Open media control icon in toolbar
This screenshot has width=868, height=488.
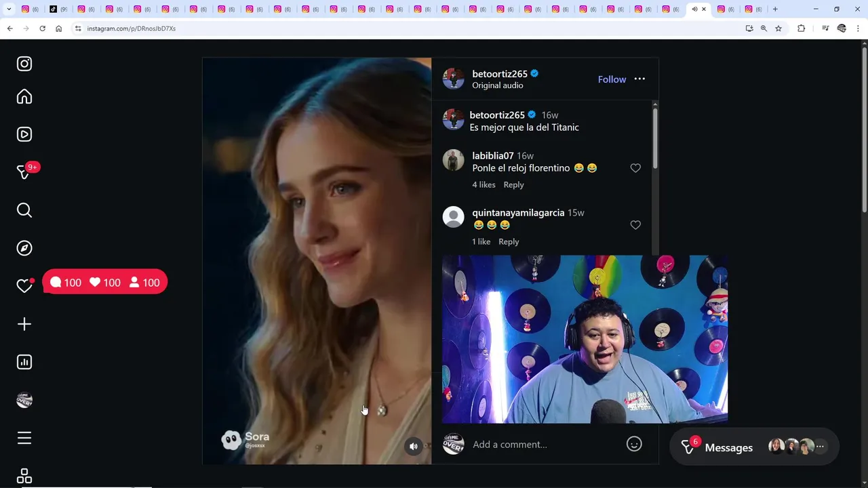[x=825, y=28]
